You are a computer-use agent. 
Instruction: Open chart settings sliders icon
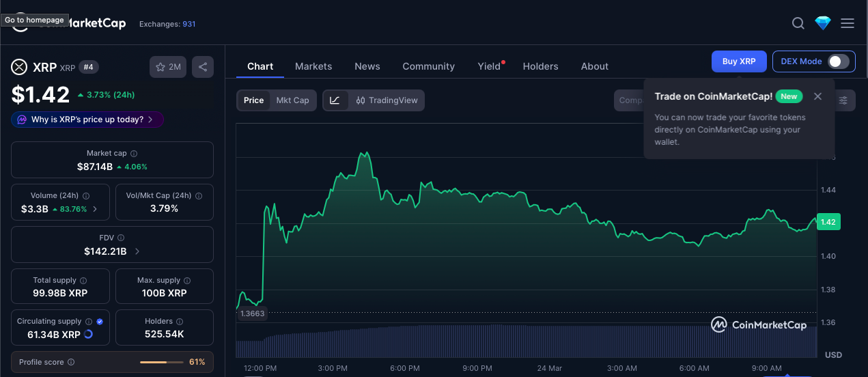[x=843, y=100]
